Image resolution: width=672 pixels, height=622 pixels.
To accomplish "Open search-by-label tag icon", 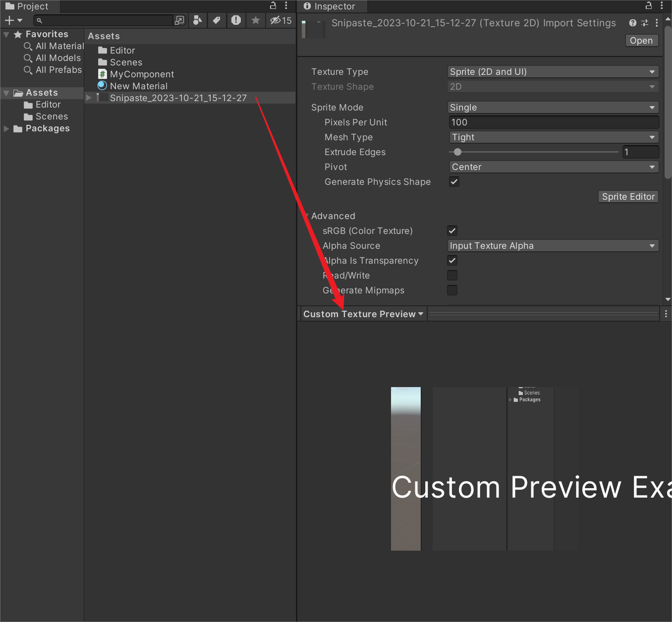I will (x=217, y=20).
